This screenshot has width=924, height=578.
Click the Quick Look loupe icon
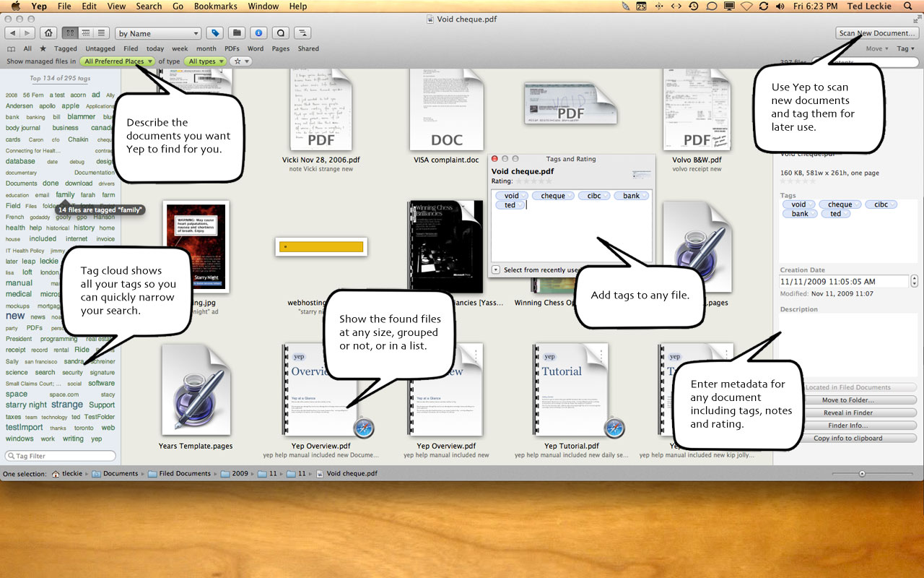click(x=281, y=33)
